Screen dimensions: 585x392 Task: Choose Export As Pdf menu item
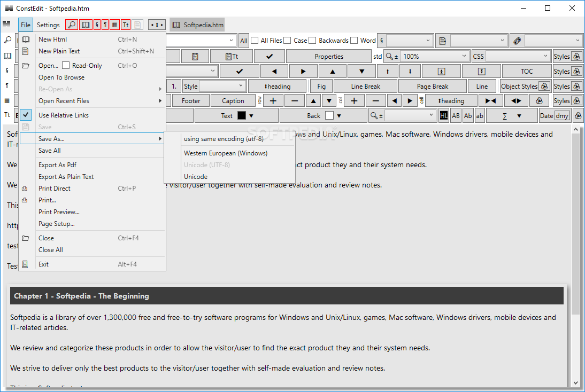click(92, 164)
